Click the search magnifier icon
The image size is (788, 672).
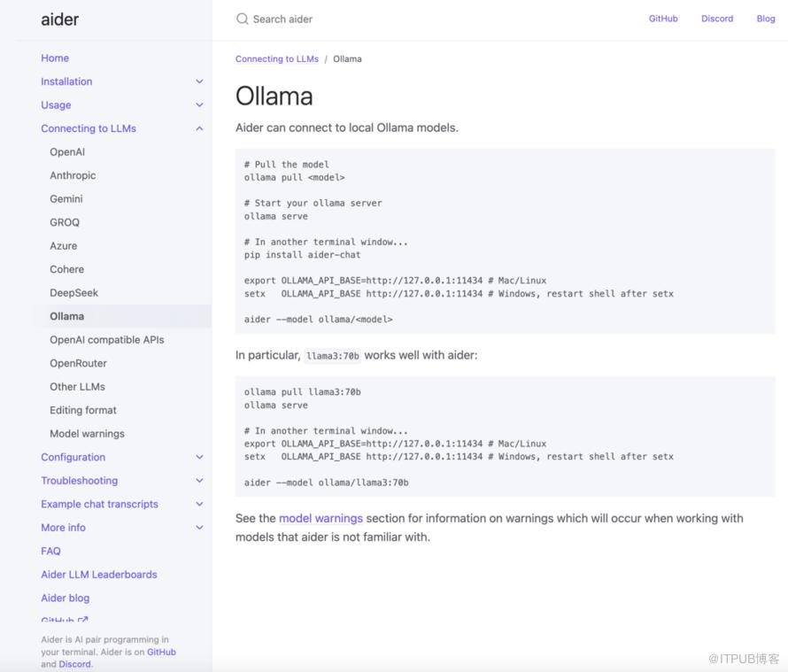click(x=242, y=19)
